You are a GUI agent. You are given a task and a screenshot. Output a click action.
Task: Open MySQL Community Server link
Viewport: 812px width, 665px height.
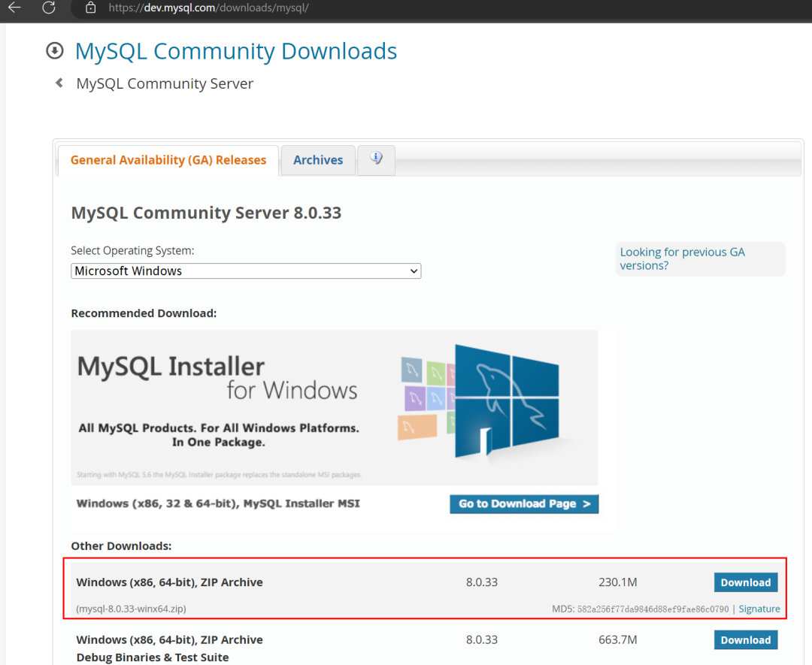coord(165,83)
